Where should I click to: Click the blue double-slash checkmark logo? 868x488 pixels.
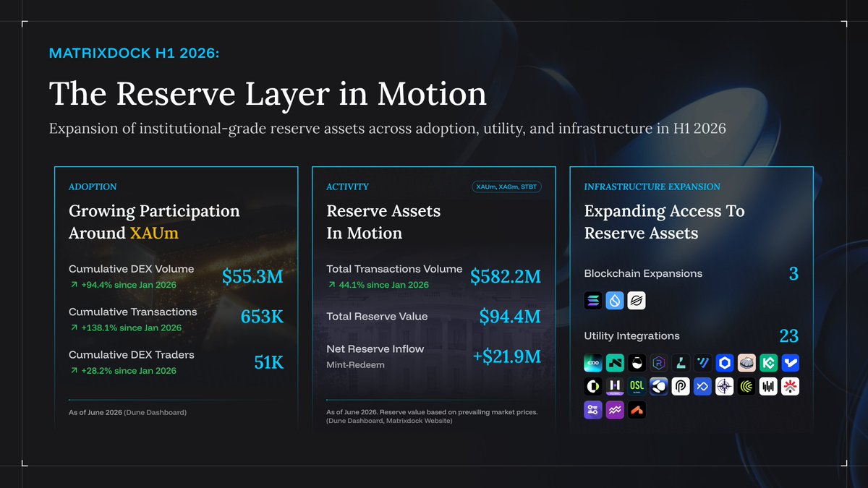[702, 363]
